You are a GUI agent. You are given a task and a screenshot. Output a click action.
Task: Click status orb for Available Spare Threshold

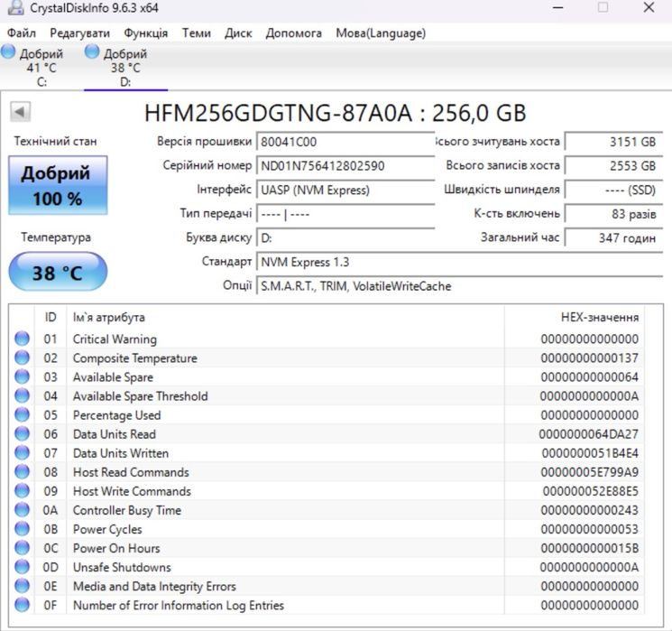click(22, 395)
